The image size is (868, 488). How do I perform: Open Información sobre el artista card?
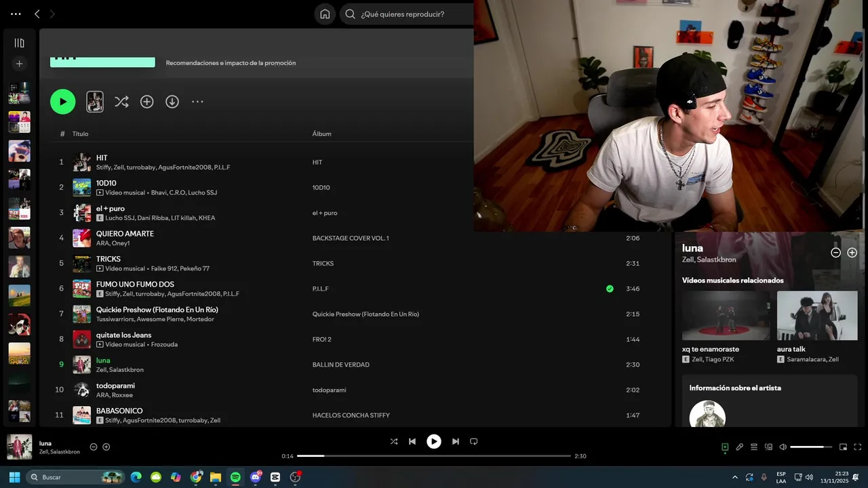click(x=770, y=401)
